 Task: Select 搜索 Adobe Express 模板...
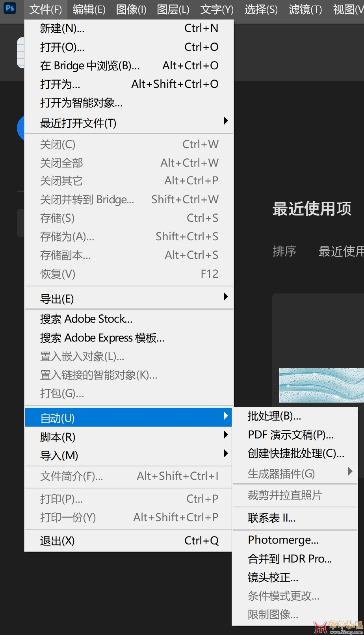click(129, 338)
